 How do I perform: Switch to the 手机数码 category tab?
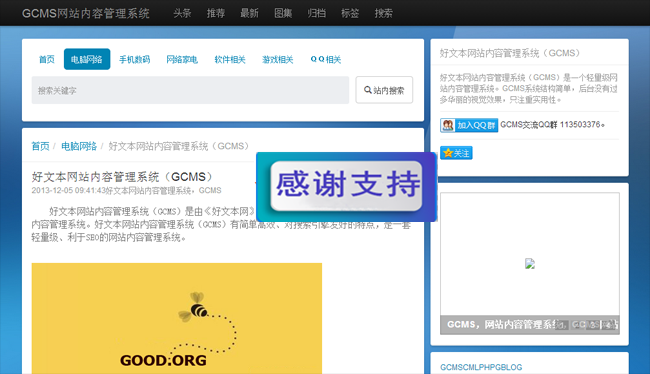coord(134,59)
